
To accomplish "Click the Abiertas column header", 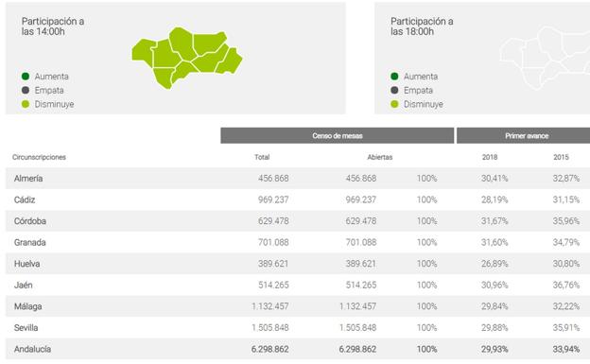I will pyautogui.click(x=380, y=157).
